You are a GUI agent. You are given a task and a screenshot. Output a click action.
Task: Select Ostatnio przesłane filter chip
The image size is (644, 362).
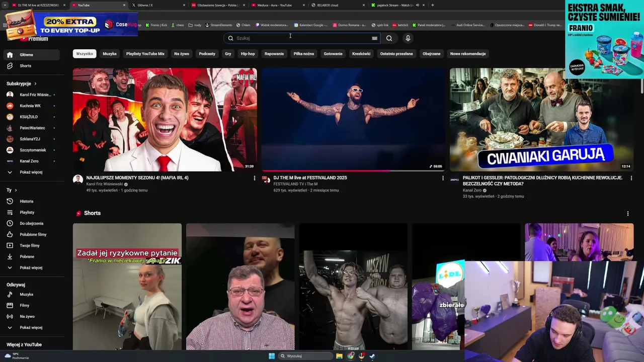click(396, 54)
